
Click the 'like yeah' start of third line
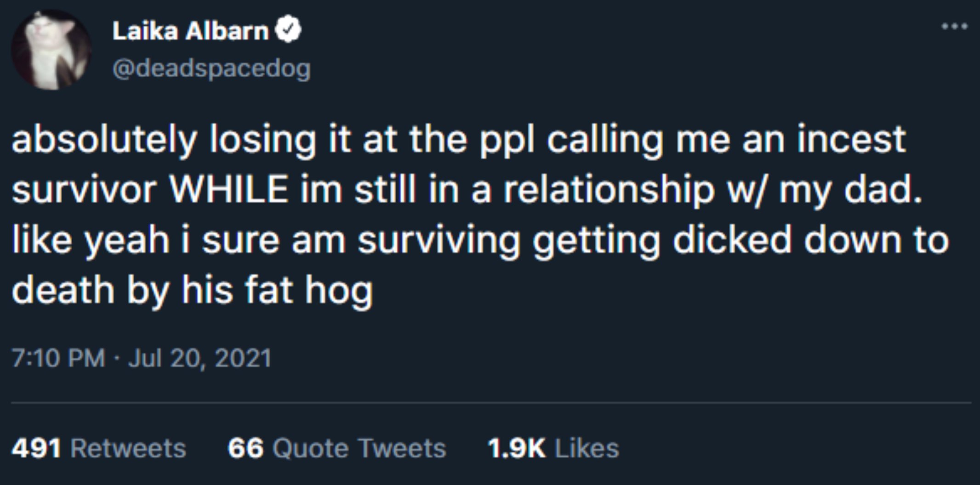[x=91, y=240]
